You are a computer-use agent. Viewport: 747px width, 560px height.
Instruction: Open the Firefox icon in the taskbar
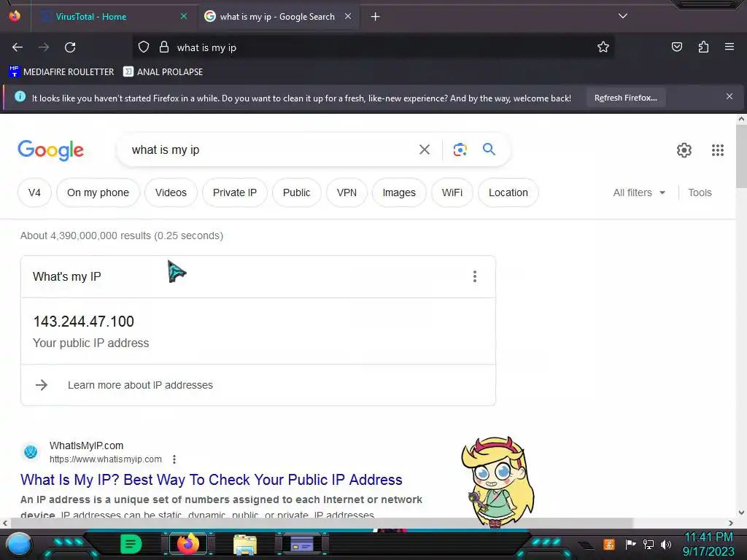[187, 544]
